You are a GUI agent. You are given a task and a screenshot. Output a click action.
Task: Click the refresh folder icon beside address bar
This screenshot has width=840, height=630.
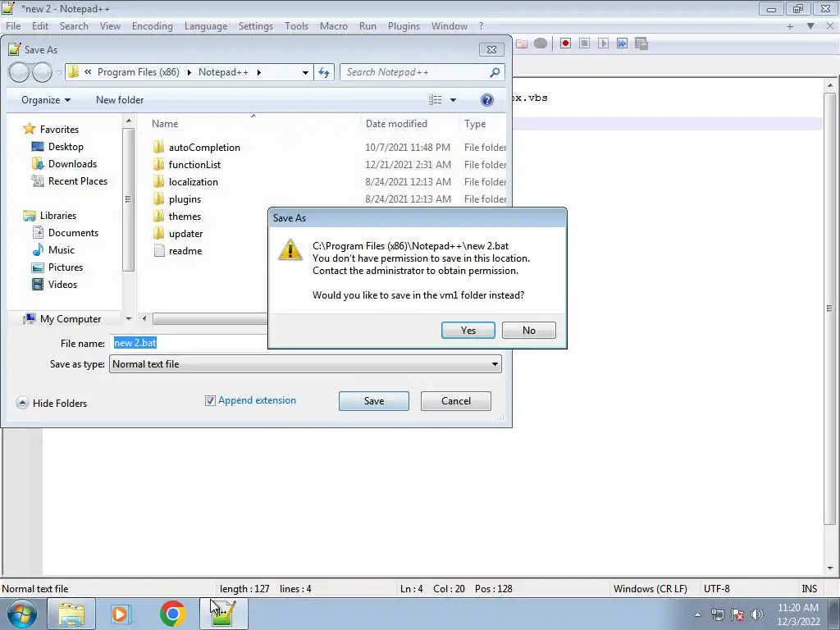click(x=324, y=72)
